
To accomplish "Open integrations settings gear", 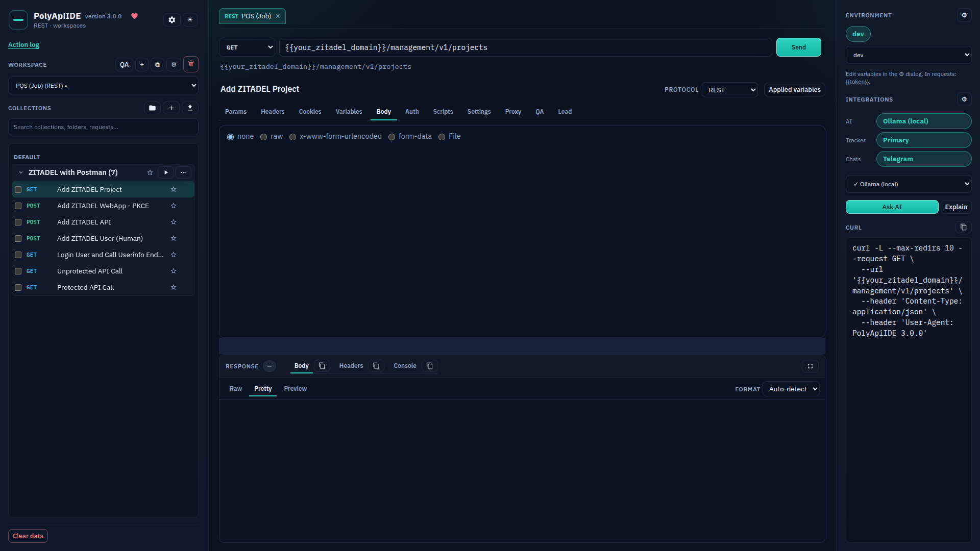I will pyautogui.click(x=964, y=99).
